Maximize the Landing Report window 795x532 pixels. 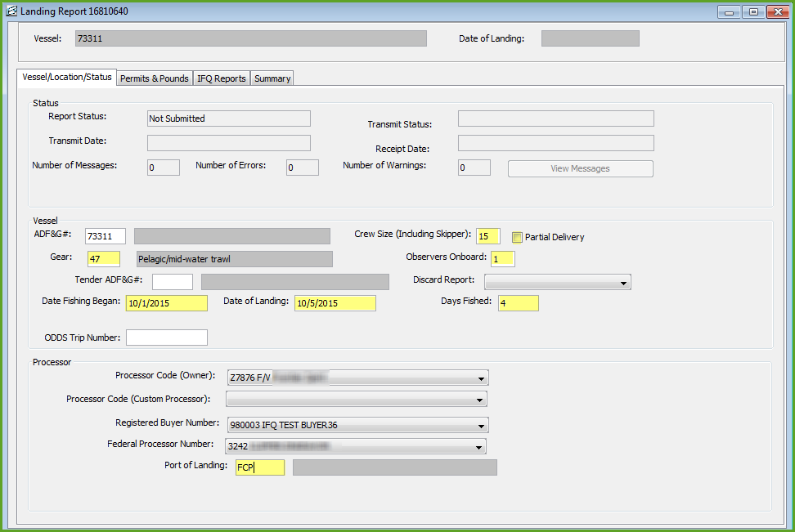pyautogui.click(x=752, y=11)
